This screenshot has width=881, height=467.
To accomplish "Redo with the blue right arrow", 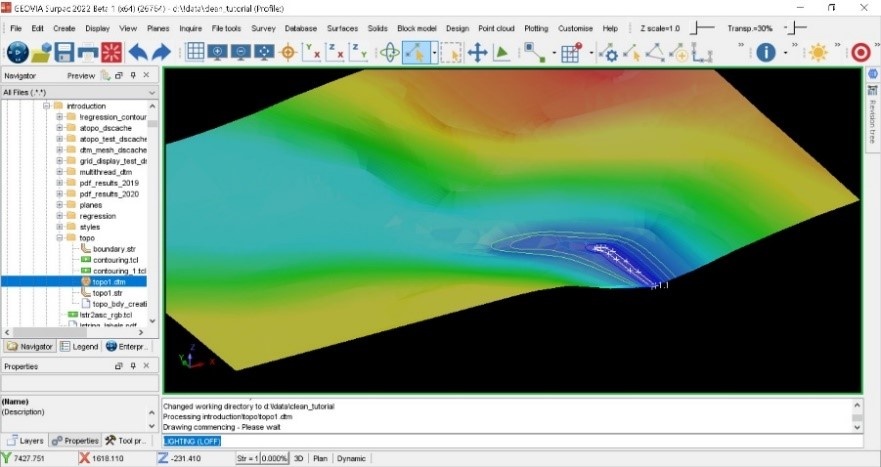I will click(x=161, y=52).
